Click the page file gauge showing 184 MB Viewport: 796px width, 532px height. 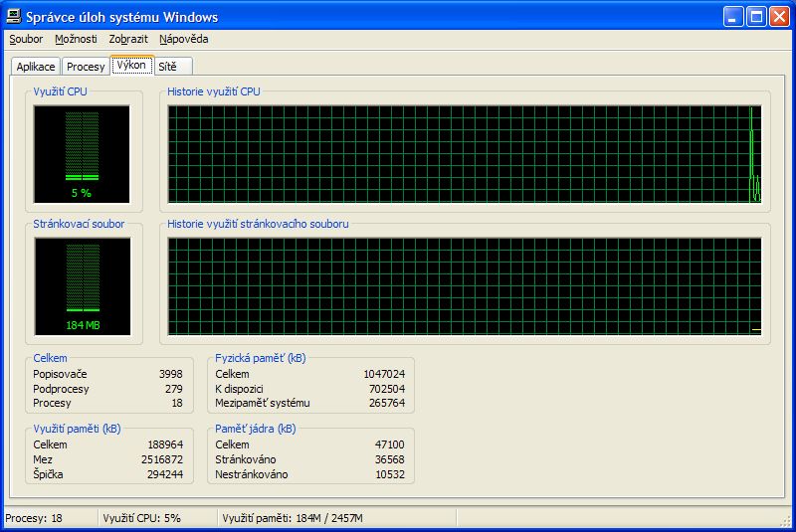pyautogui.click(x=83, y=286)
